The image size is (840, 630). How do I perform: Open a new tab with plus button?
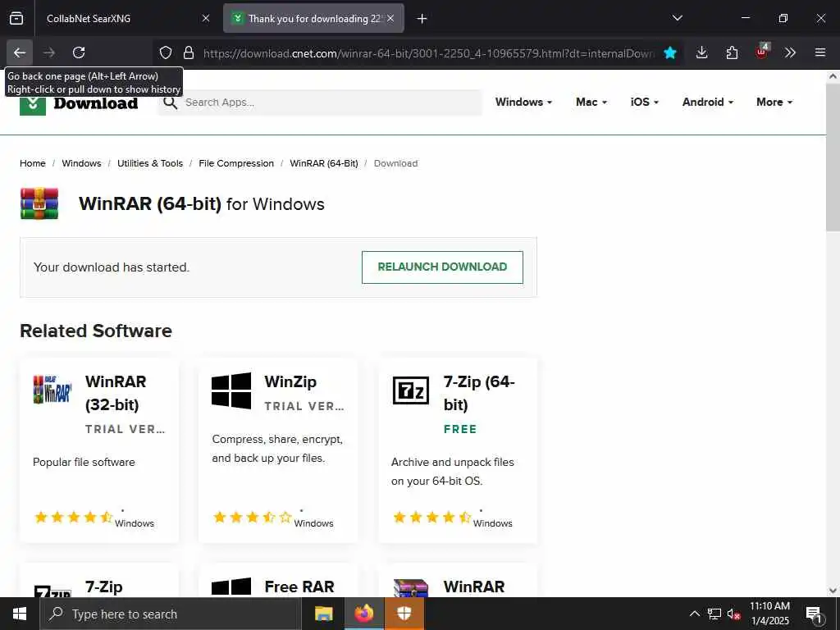[x=422, y=19]
